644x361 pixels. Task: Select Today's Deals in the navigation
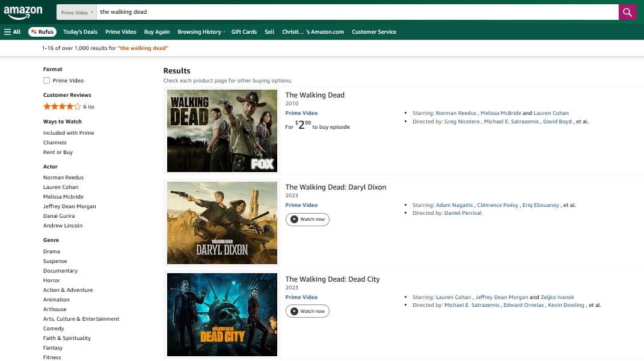[x=80, y=31]
